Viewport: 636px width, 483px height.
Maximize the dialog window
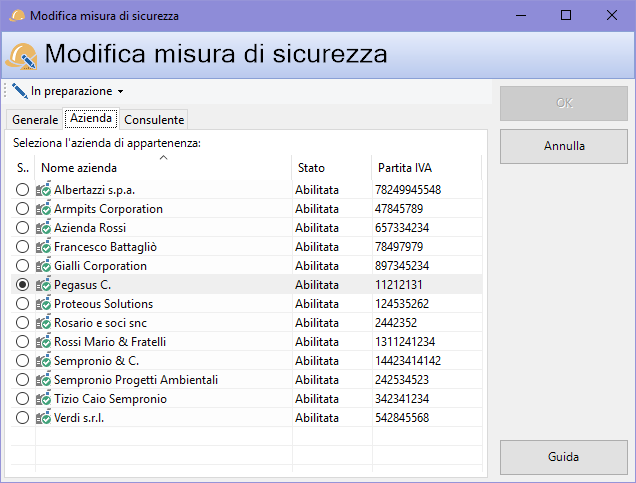[566, 15]
